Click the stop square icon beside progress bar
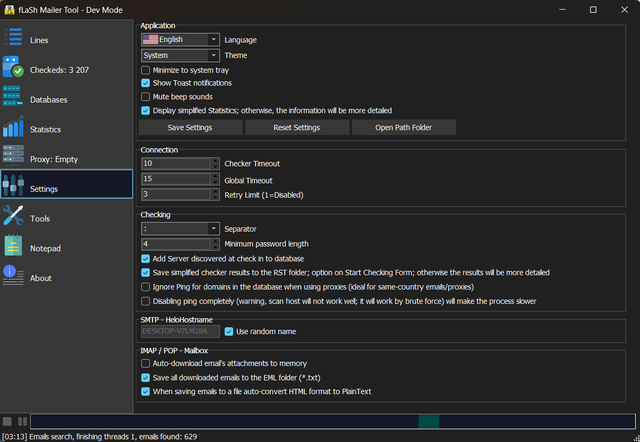The image size is (640, 442). tap(7, 421)
